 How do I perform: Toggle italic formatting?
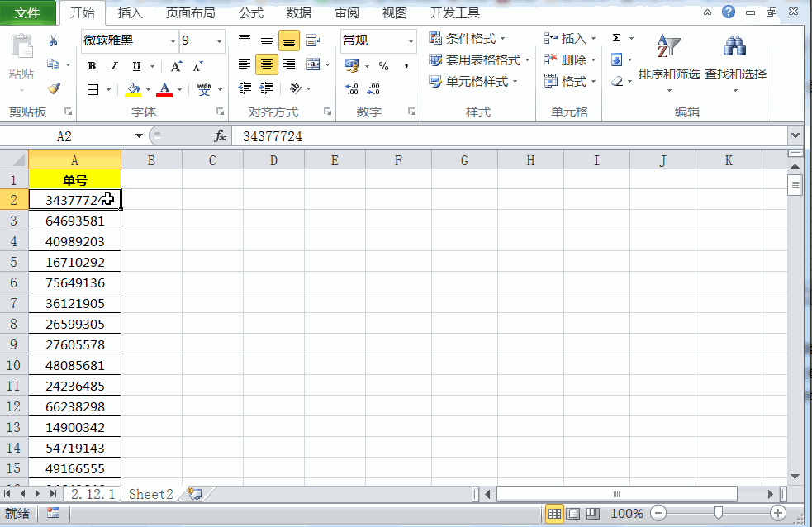[x=114, y=66]
